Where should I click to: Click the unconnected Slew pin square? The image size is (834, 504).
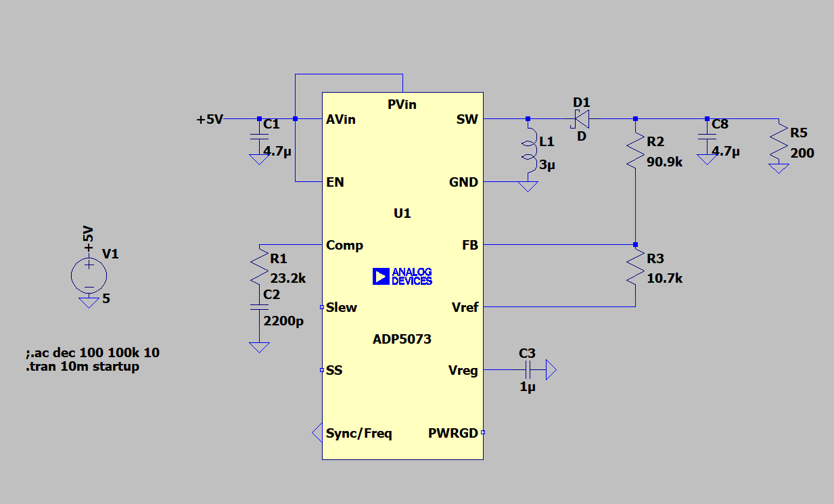point(322,307)
